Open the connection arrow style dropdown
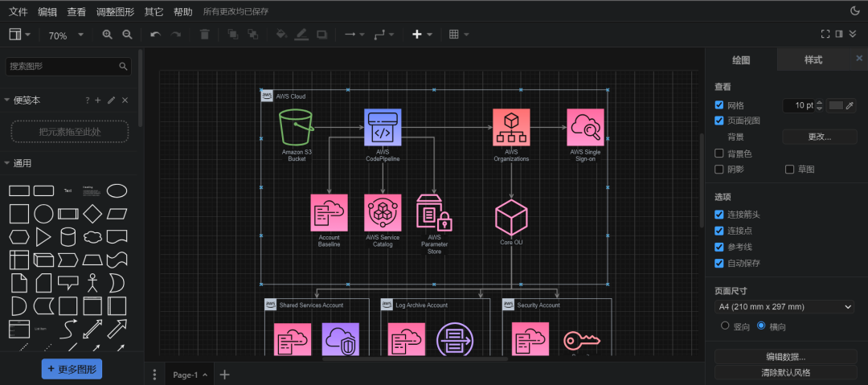The width and height of the screenshot is (868, 385). pos(354,35)
